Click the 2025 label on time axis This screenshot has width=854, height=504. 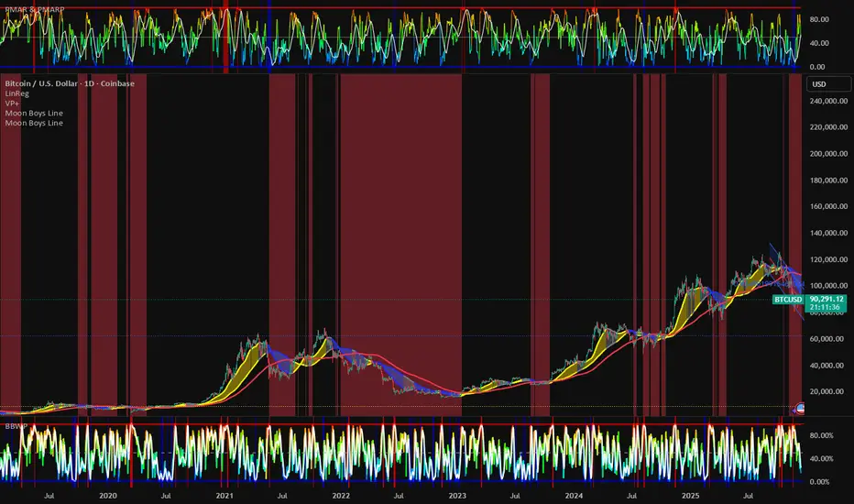click(x=690, y=495)
